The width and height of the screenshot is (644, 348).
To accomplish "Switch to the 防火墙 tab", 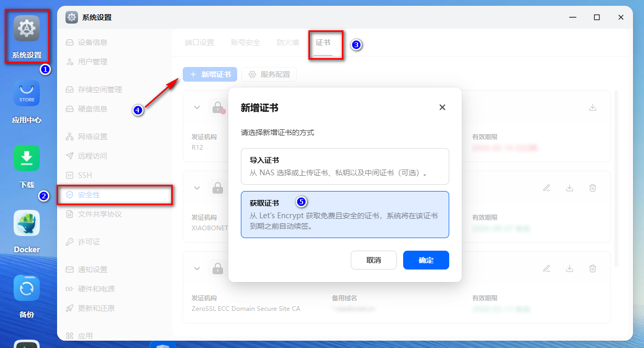I will (x=288, y=42).
